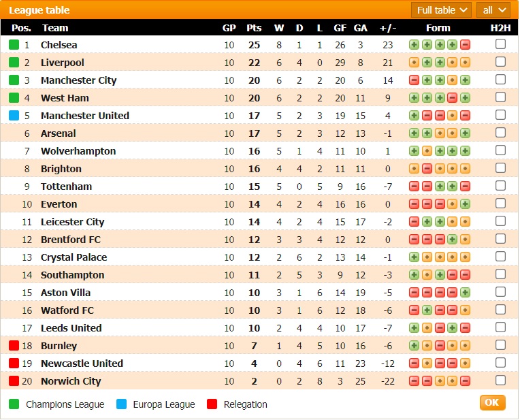Click Wolverhampton's orange draw form icon
This screenshot has width=520, height=420.
[x=427, y=151]
